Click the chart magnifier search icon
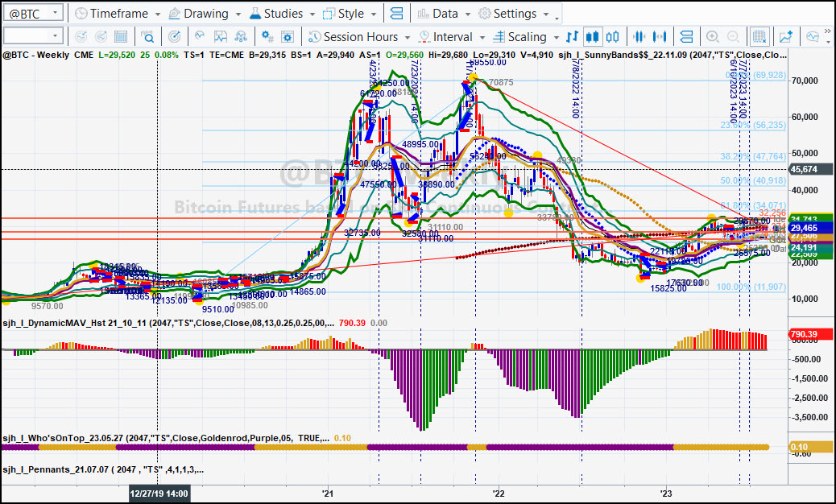 pyautogui.click(x=147, y=37)
